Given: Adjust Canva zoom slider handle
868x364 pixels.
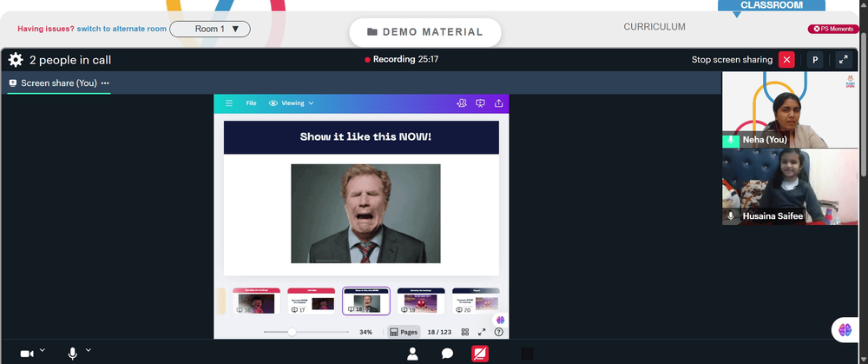Looking at the screenshot, I should point(292,332).
